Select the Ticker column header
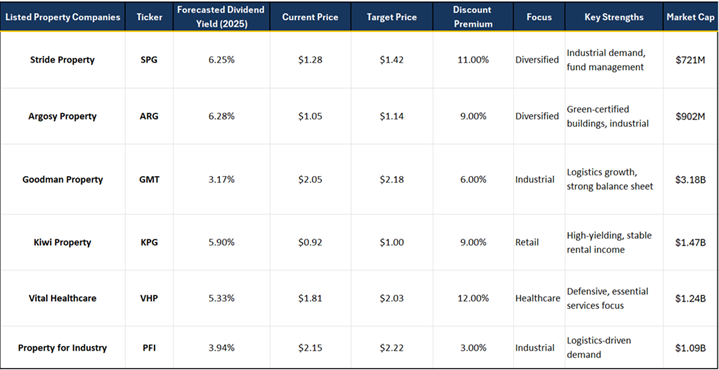This screenshot has height=370, width=719. [149, 17]
